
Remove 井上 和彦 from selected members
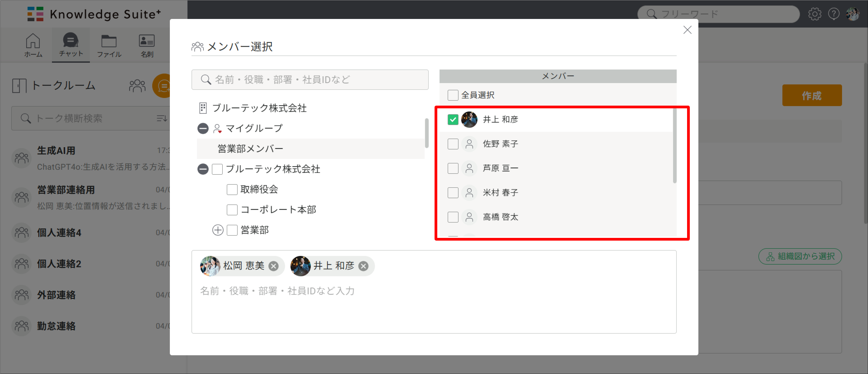363,266
